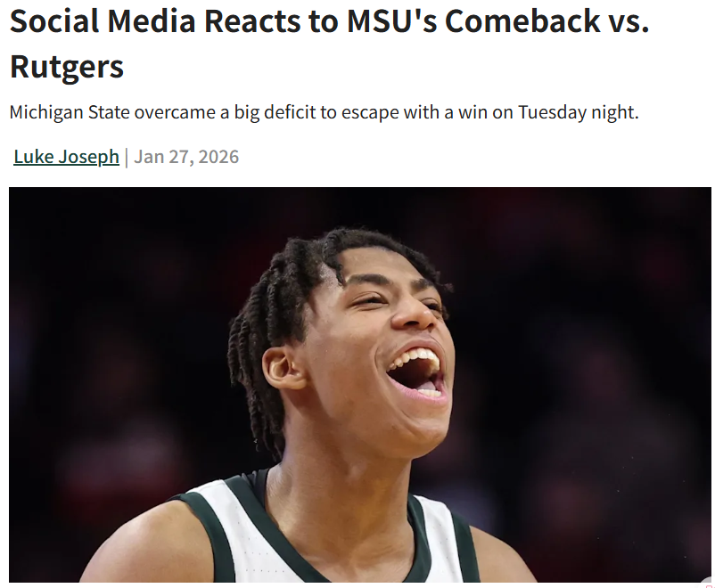Click 'Michigan State' in the subheadline
Viewport: 715px width, 588px height.
point(70,112)
